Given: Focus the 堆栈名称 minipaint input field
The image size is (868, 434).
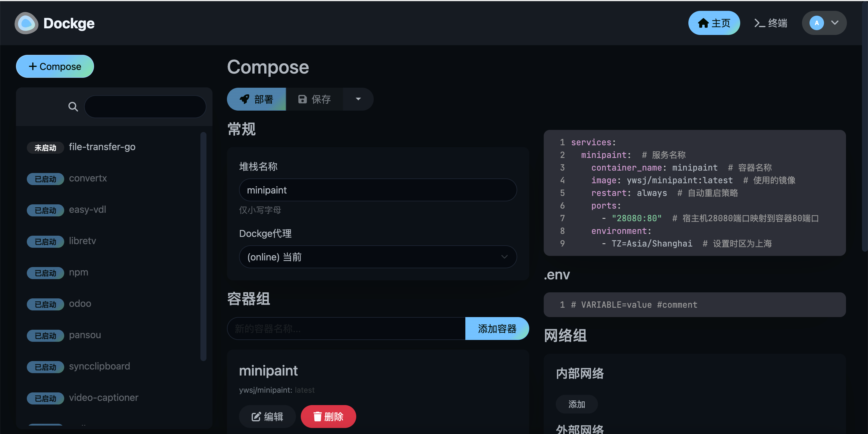Looking at the screenshot, I should [x=377, y=190].
